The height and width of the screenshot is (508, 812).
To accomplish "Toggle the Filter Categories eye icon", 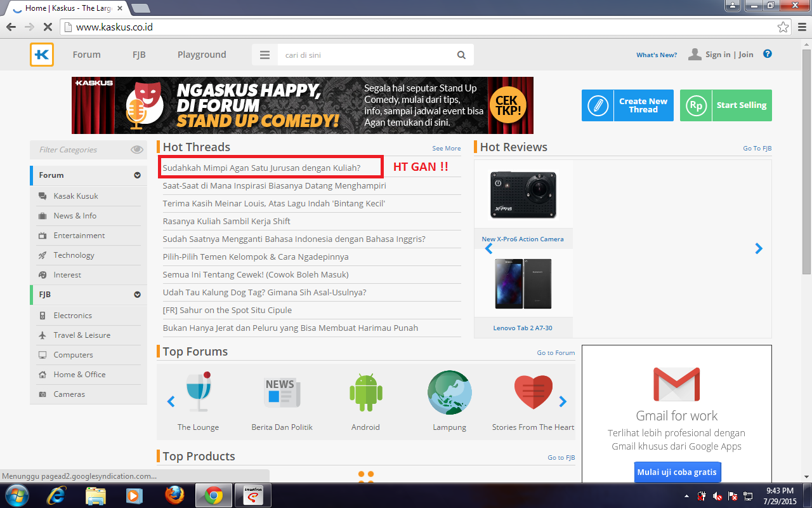I will tap(137, 150).
